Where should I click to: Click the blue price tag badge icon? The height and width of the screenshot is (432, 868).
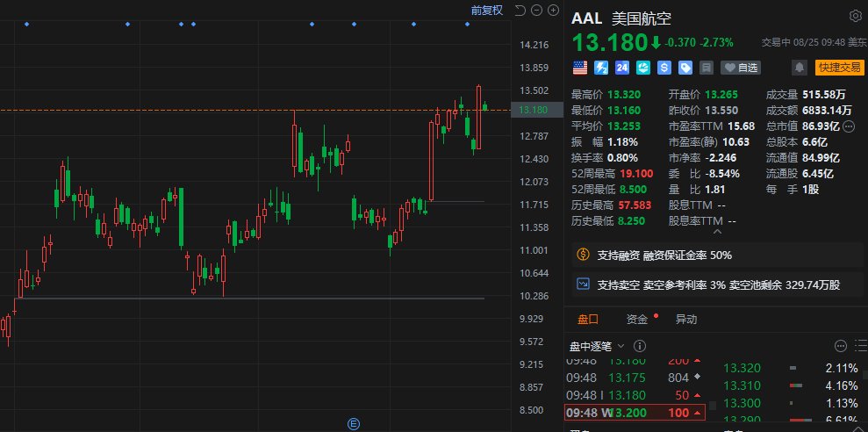tap(685, 68)
